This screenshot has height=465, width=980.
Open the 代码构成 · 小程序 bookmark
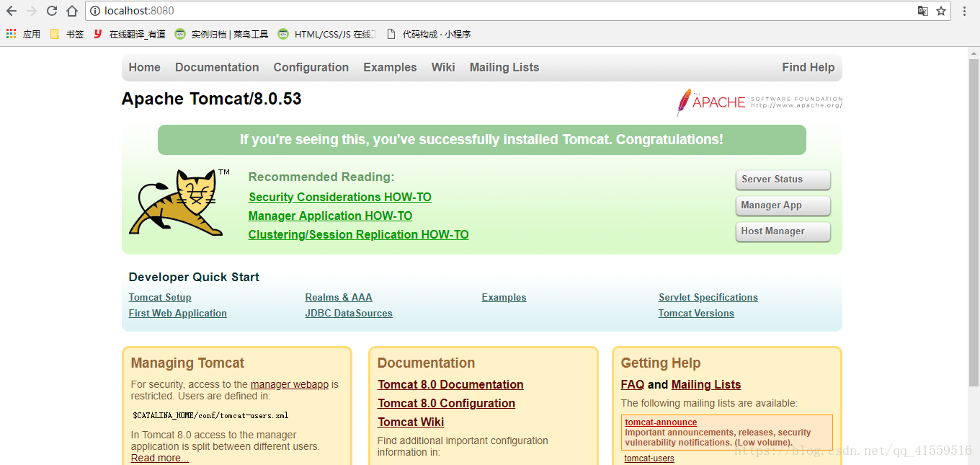click(429, 34)
